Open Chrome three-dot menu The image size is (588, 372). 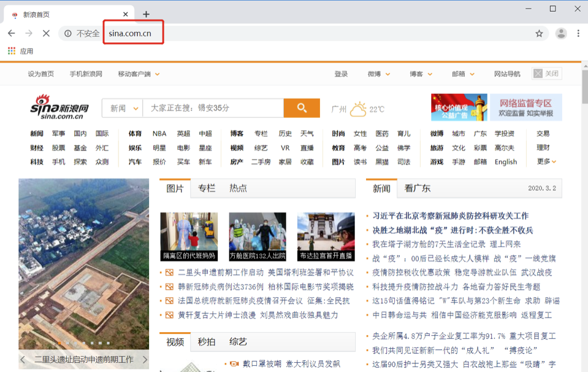pos(578,33)
